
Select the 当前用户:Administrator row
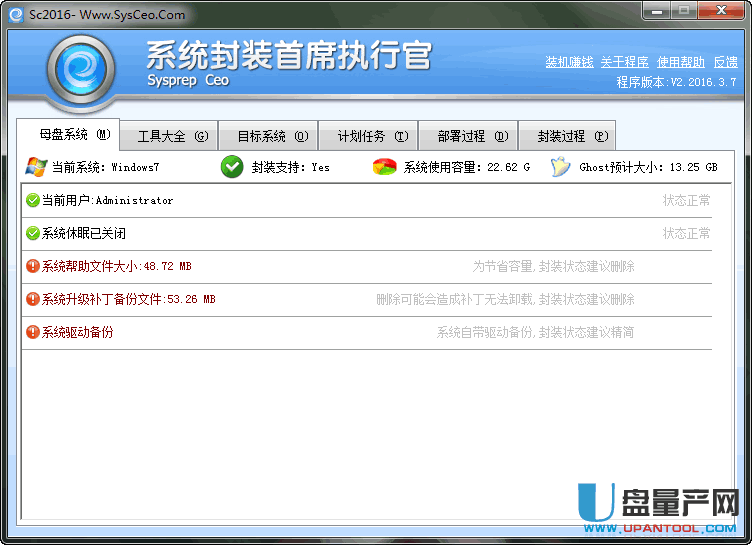[367, 201]
